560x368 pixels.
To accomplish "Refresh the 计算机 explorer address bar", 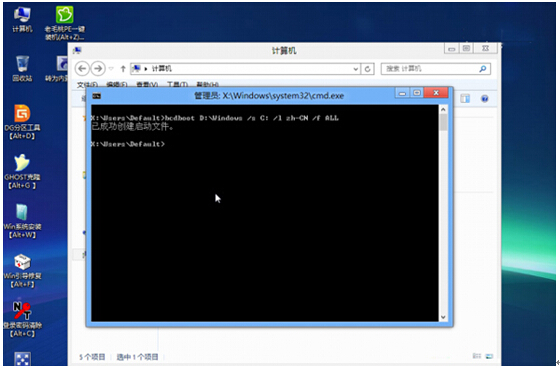I will tap(368, 69).
